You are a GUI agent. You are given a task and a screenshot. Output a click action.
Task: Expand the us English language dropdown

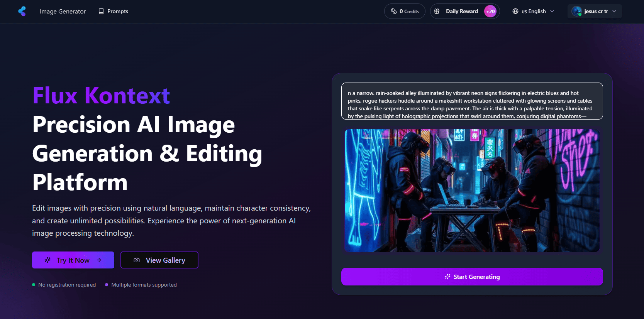552,11
